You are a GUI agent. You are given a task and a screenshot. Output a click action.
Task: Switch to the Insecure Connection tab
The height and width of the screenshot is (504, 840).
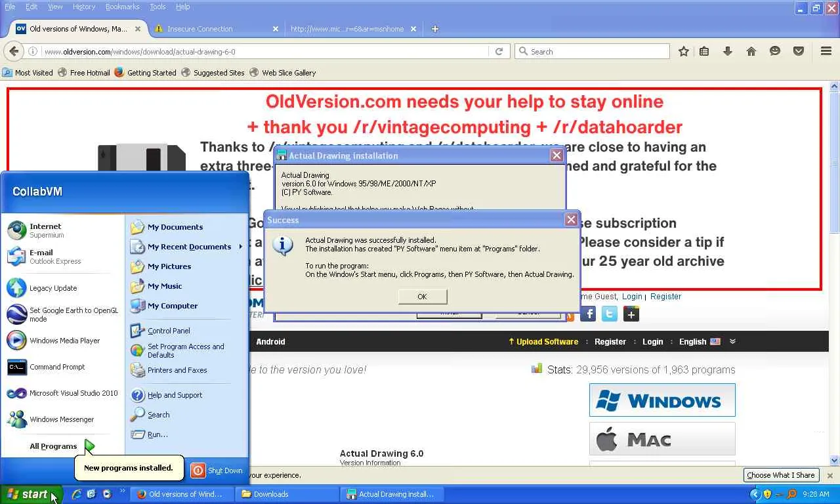point(215,29)
